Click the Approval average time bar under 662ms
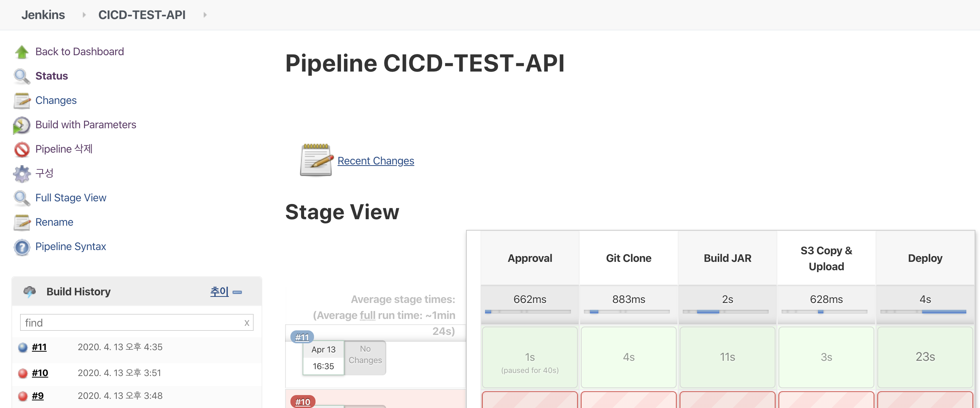This screenshot has height=408, width=980. pos(528,312)
